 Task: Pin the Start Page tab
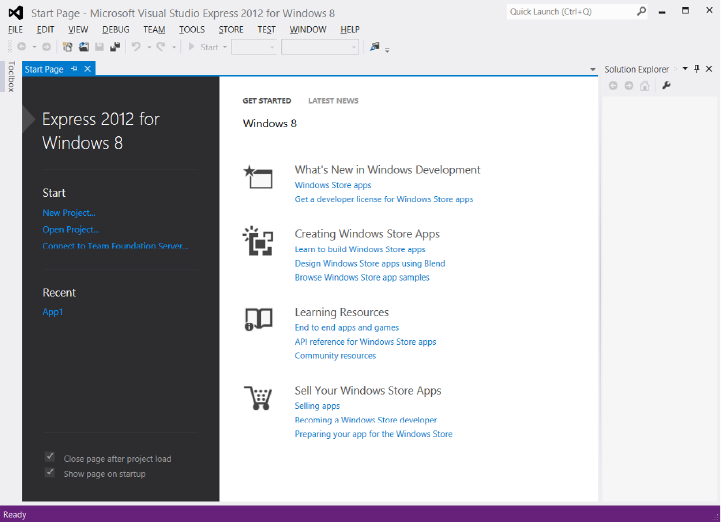click(x=74, y=69)
